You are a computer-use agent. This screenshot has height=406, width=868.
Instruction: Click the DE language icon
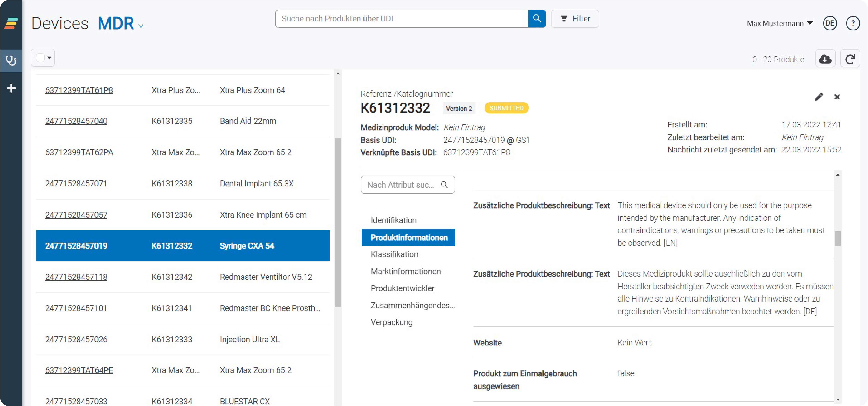click(830, 23)
